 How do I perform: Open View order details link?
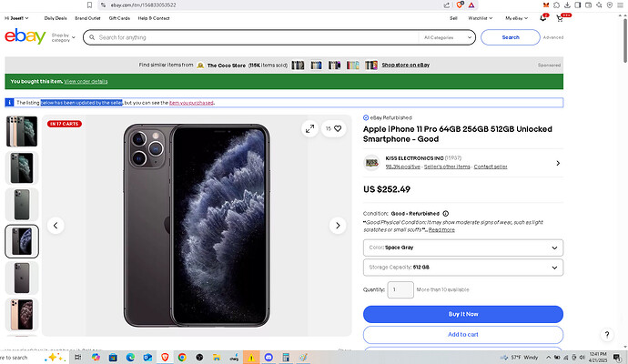coord(86,81)
